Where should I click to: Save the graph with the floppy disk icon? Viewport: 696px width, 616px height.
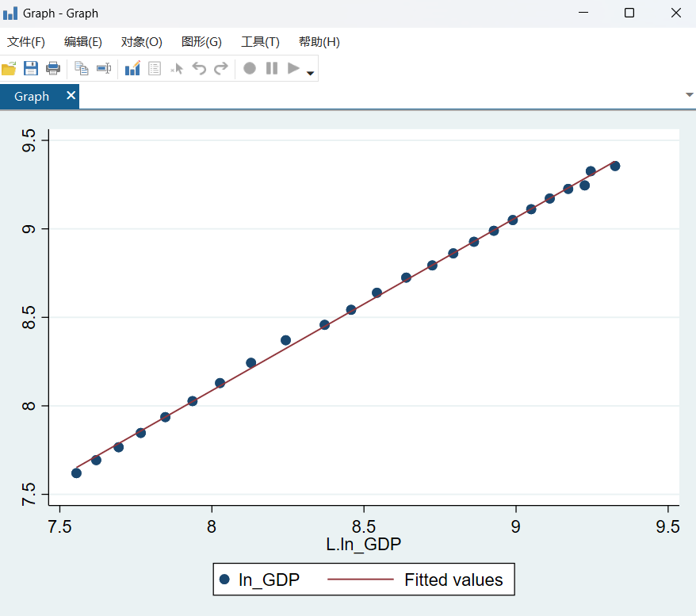pyautogui.click(x=31, y=68)
